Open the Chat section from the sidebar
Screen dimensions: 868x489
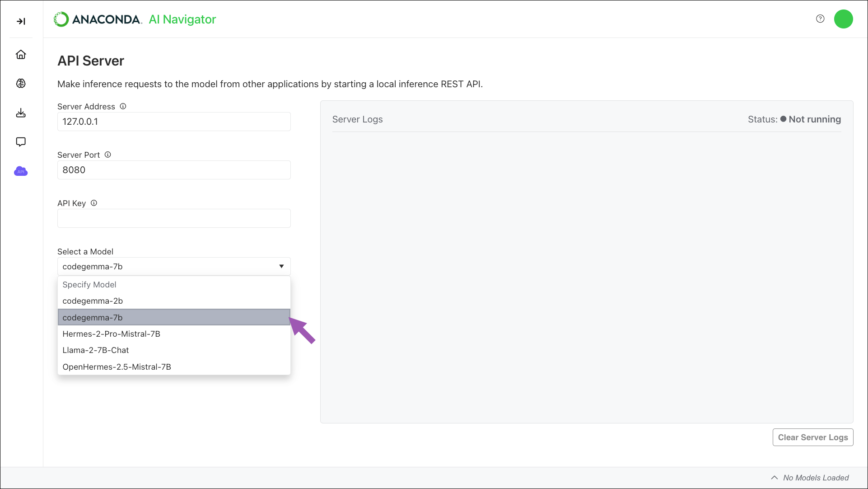pos(21,141)
